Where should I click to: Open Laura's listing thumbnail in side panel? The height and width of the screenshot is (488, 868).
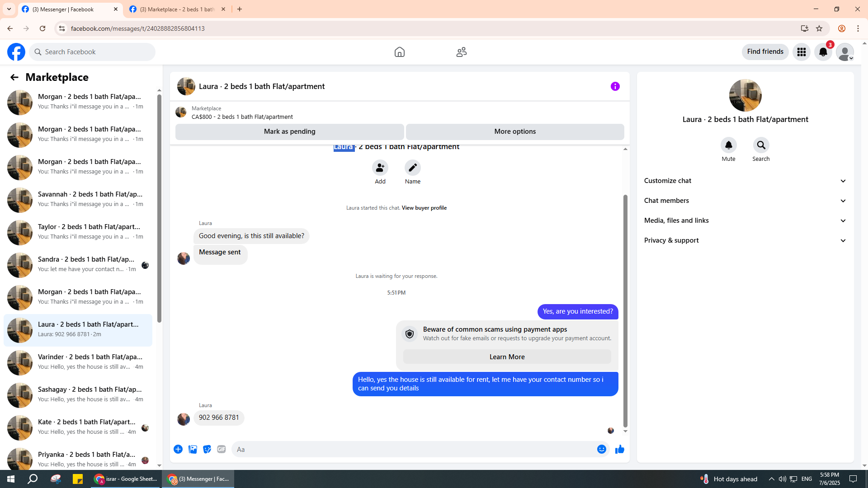point(745,95)
